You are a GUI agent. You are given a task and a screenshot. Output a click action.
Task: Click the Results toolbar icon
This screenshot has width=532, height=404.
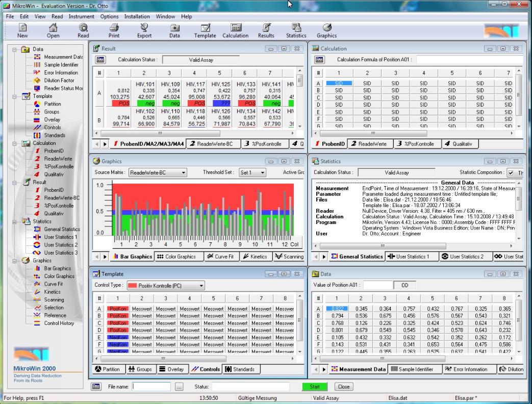tap(266, 31)
